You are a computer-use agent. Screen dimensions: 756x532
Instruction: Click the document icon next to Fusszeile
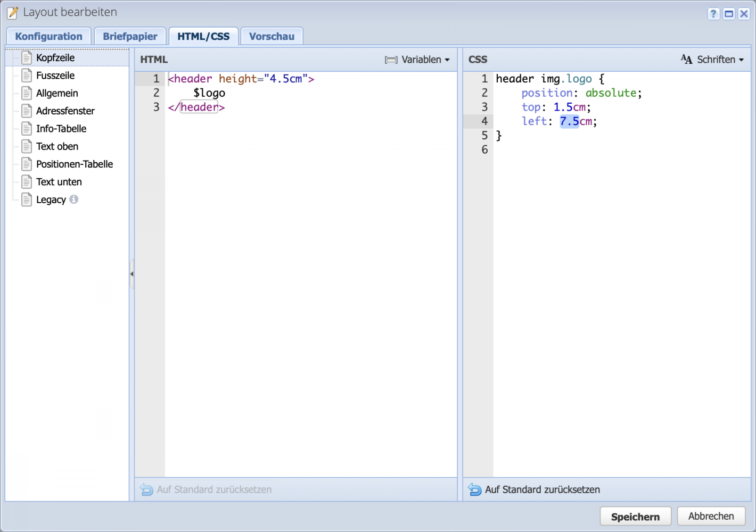(x=27, y=75)
